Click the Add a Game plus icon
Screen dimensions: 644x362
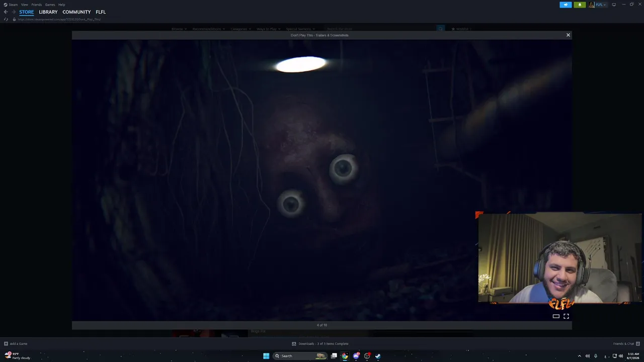click(x=6, y=344)
